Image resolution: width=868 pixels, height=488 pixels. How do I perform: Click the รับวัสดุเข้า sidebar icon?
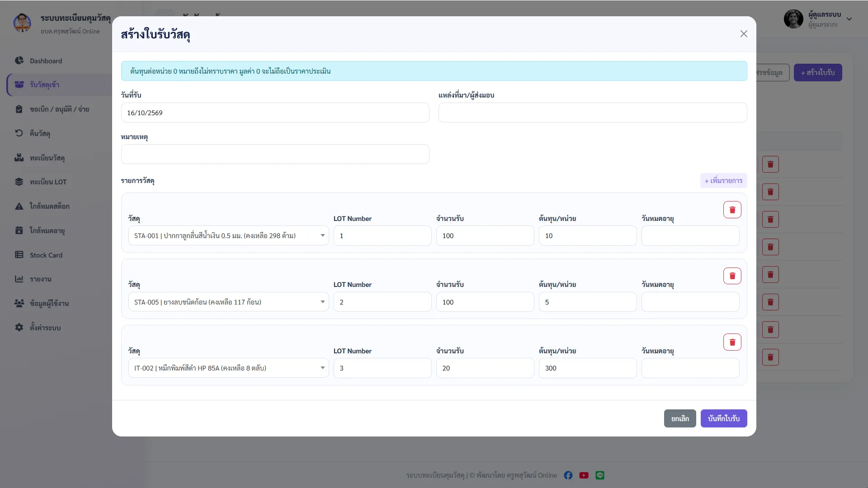click(x=19, y=84)
